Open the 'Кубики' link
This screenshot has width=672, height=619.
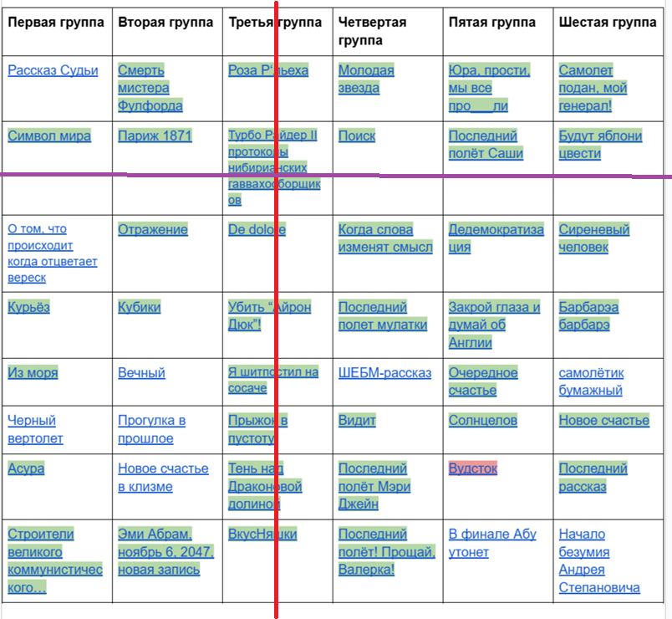(140, 307)
